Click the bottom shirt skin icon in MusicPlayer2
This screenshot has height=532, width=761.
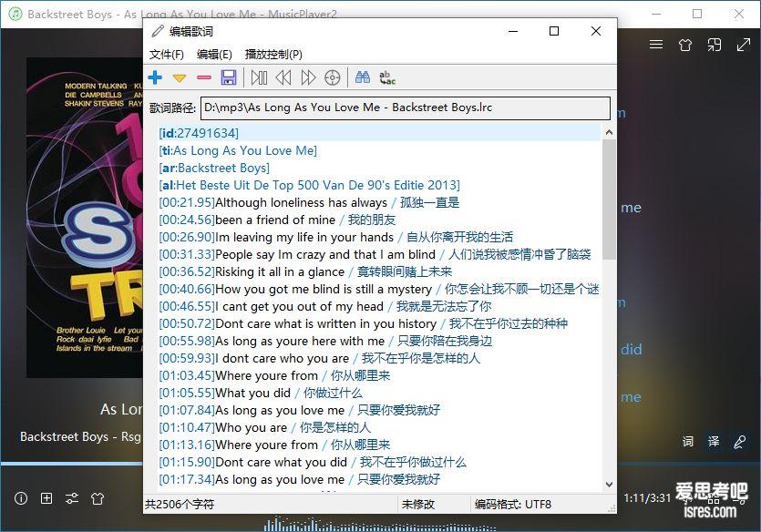(98, 498)
